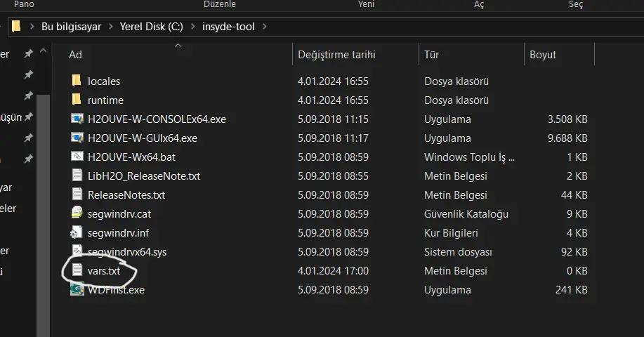Select the file name LibH2O_ReleaseNote.txt
The height and width of the screenshot is (337, 644).
point(144,176)
